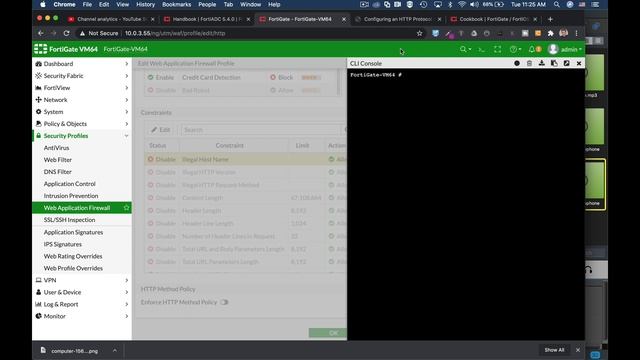The width and height of the screenshot is (640, 360).
Task: Open the Bookmarks menu
Action: click(176, 4)
